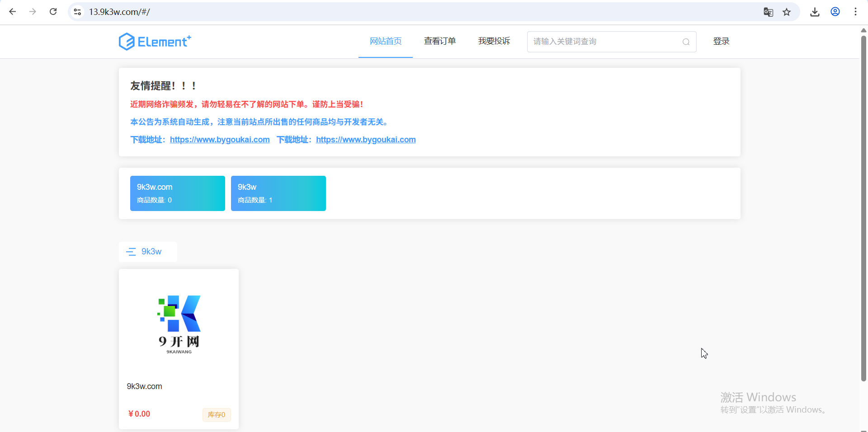The height and width of the screenshot is (432, 868).
Task: Click the Element+ logo
Action: 155,42
